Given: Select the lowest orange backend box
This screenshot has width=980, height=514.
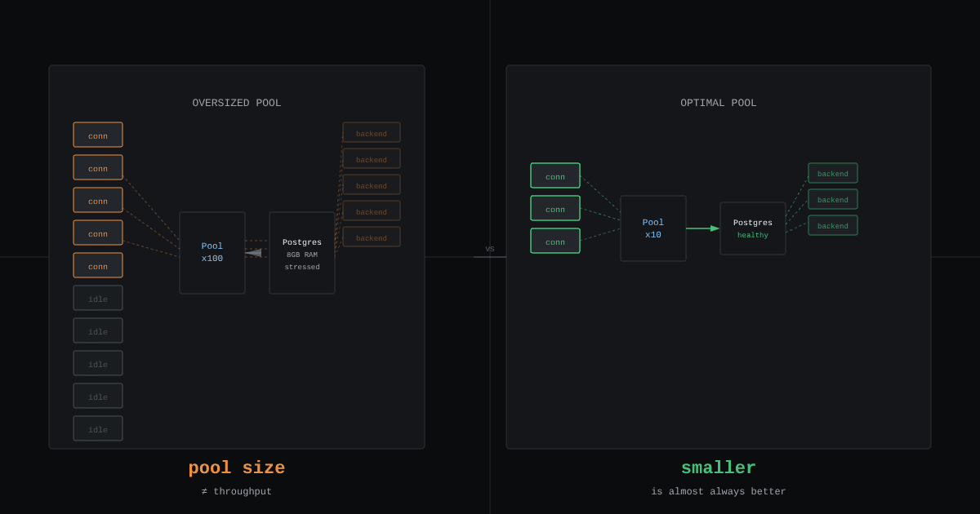Looking at the screenshot, I should pos(372,237).
